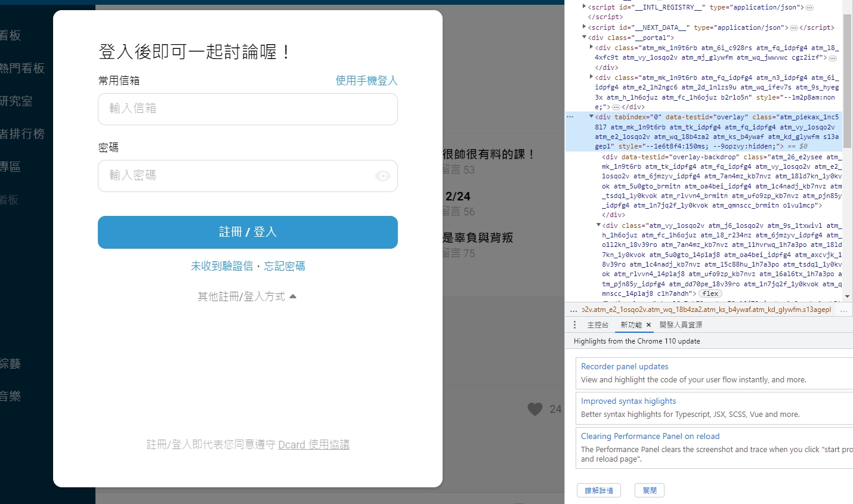Screen dimensions: 853x504
Task: Expand the __NEXT_DATA__ script node
Action: tap(585, 27)
